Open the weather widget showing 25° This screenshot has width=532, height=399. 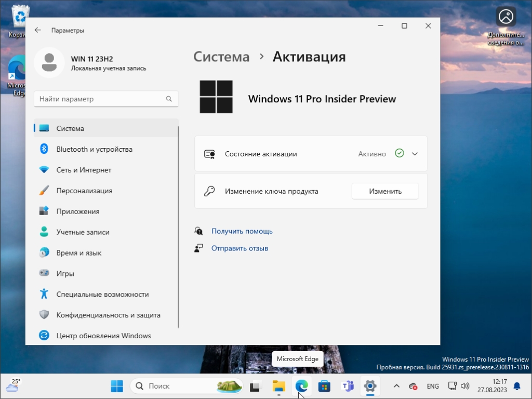(12, 385)
